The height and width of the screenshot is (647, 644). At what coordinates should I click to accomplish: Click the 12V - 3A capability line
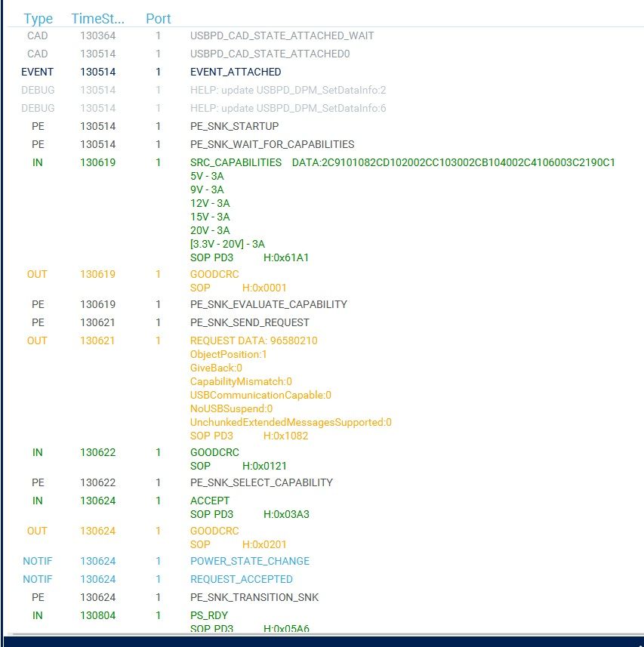(x=210, y=203)
